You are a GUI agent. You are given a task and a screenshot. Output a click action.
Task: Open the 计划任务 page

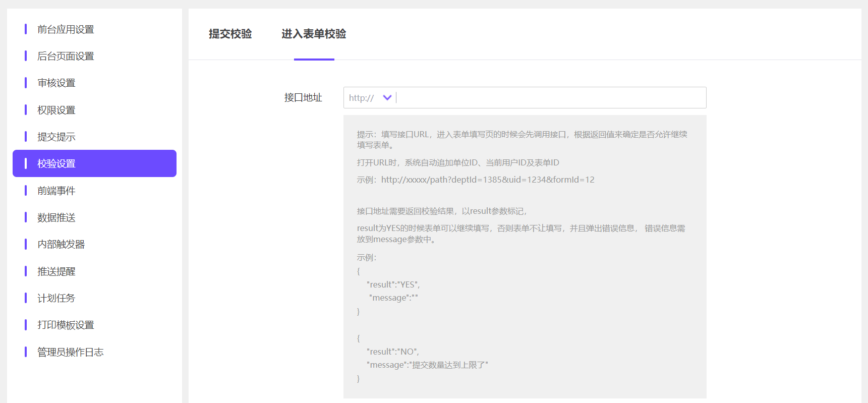tap(56, 298)
